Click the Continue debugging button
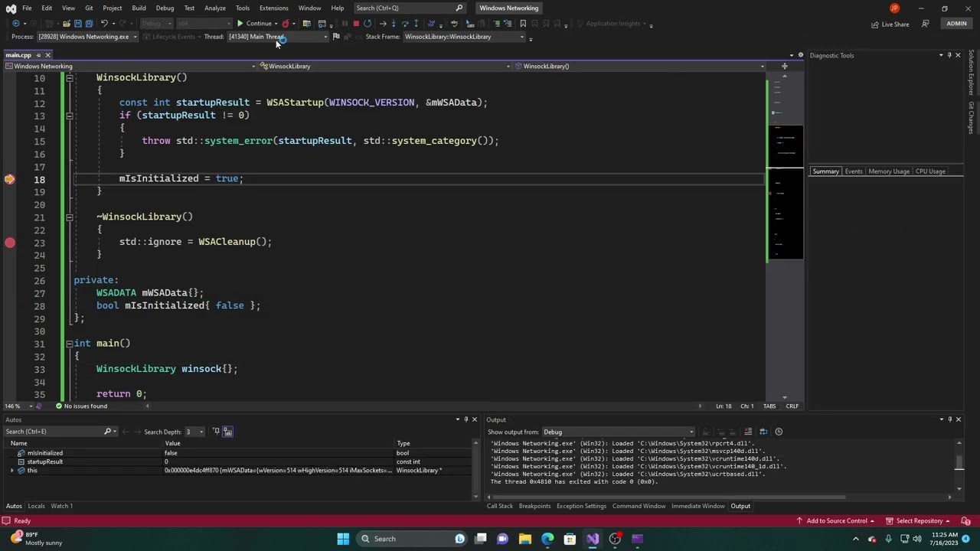980x551 pixels. [254, 24]
